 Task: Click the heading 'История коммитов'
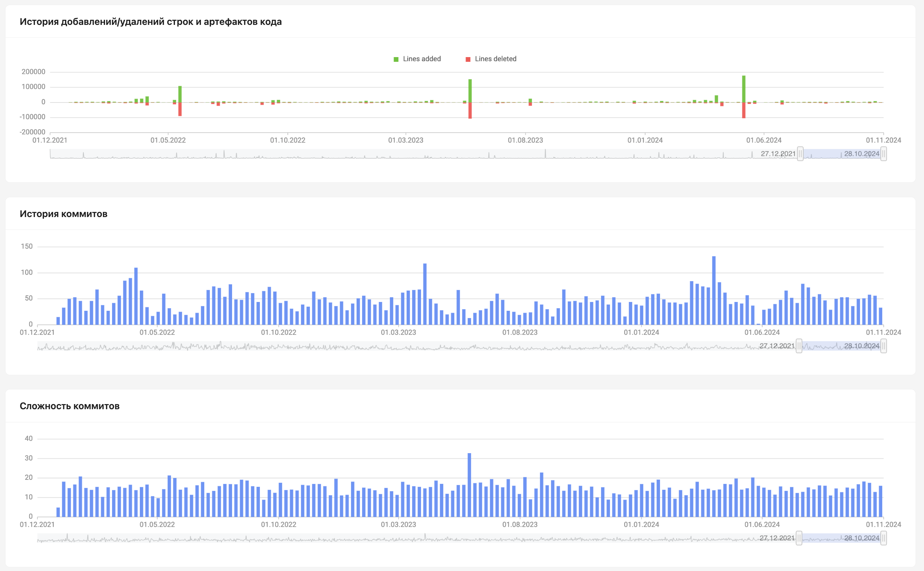coord(63,214)
